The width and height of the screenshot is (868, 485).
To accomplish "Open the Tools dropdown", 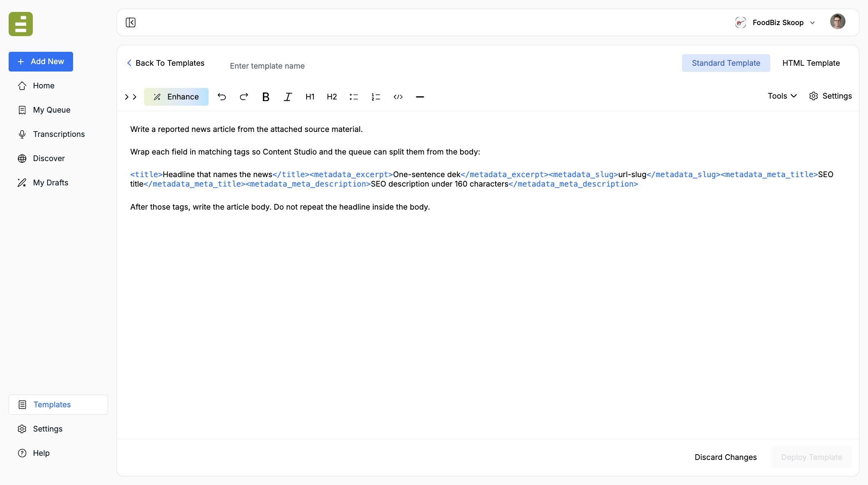I will click(782, 96).
